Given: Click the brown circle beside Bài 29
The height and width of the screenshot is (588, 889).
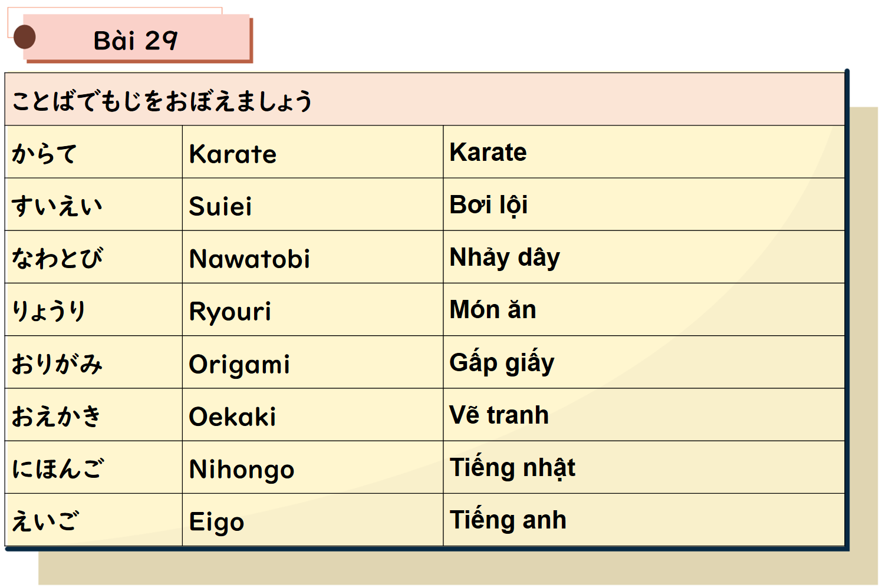Looking at the screenshot, I should 24,37.
